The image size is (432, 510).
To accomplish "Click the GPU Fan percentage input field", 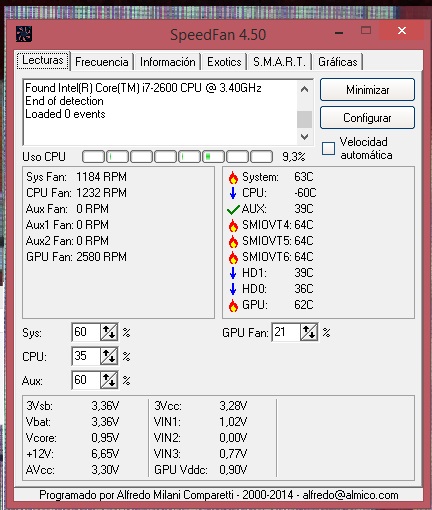I will point(286,332).
